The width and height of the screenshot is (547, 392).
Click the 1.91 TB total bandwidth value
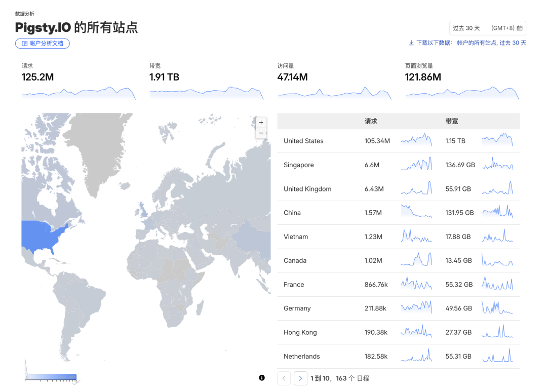pyautogui.click(x=164, y=77)
